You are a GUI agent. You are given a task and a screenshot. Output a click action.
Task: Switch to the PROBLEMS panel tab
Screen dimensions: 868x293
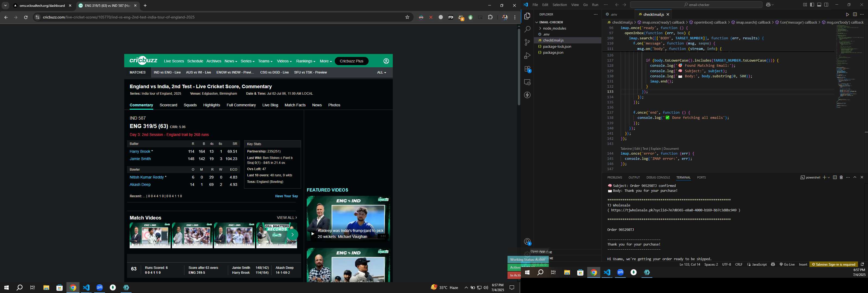pyautogui.click(x=615, y=177)
